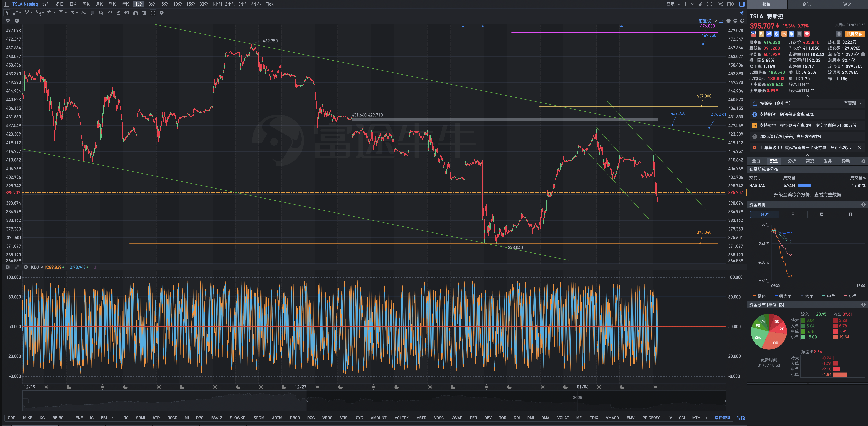Open settings gear beside 异动 tab
Screen dimensions: 868x426
tap(863, 161)
